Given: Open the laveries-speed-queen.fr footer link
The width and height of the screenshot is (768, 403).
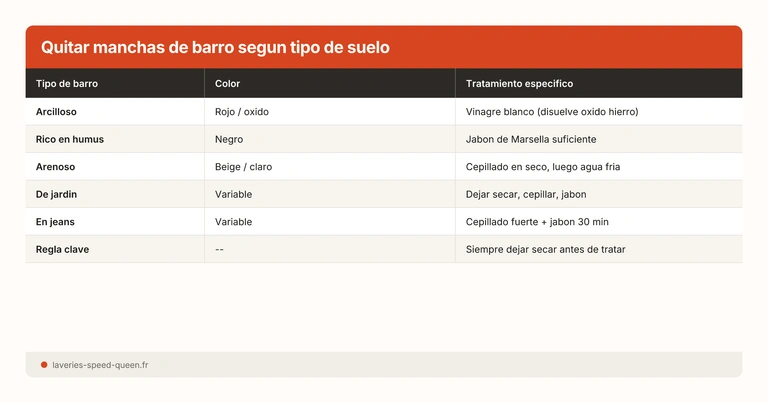Looking at the screenshot, I should click(100, 365).
